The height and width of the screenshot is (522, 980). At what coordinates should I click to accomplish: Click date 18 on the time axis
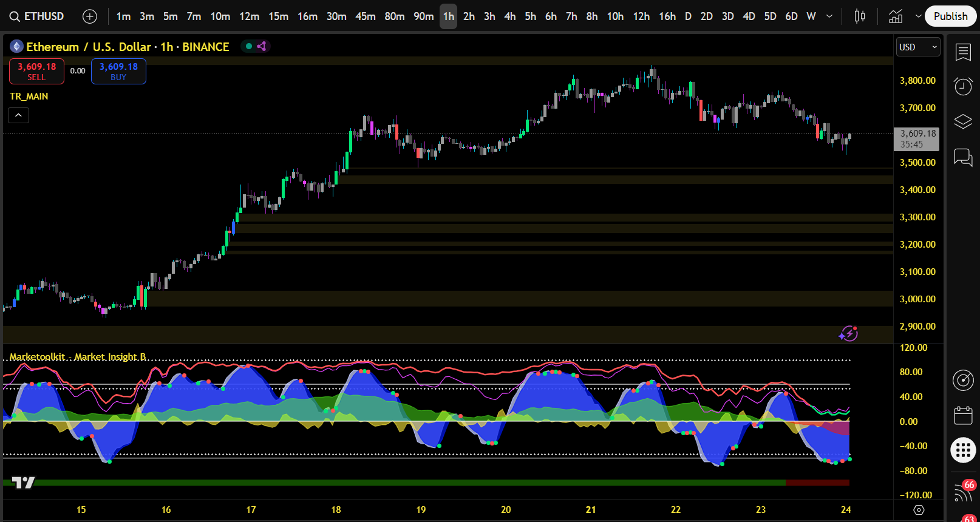336,510
